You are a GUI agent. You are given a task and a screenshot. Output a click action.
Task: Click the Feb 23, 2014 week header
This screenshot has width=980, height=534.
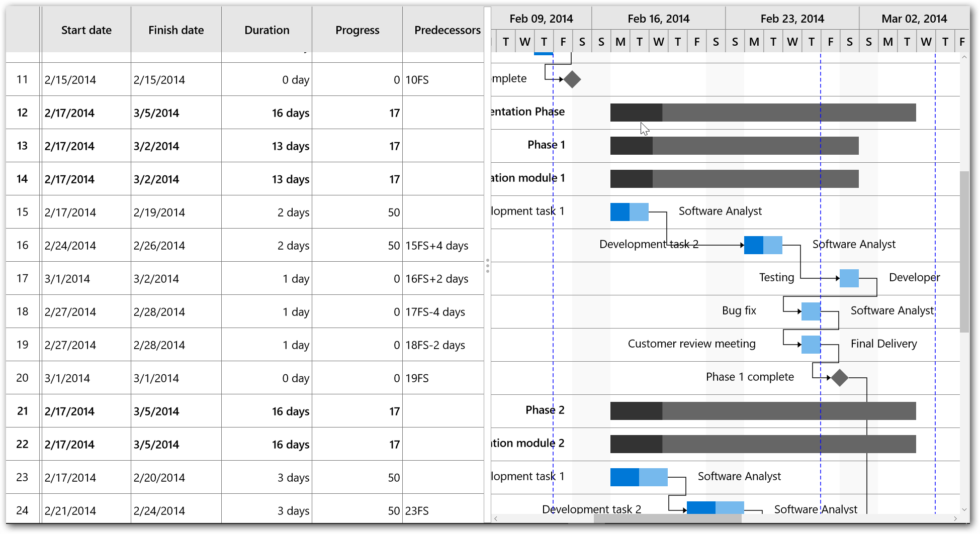coord(792,19)
